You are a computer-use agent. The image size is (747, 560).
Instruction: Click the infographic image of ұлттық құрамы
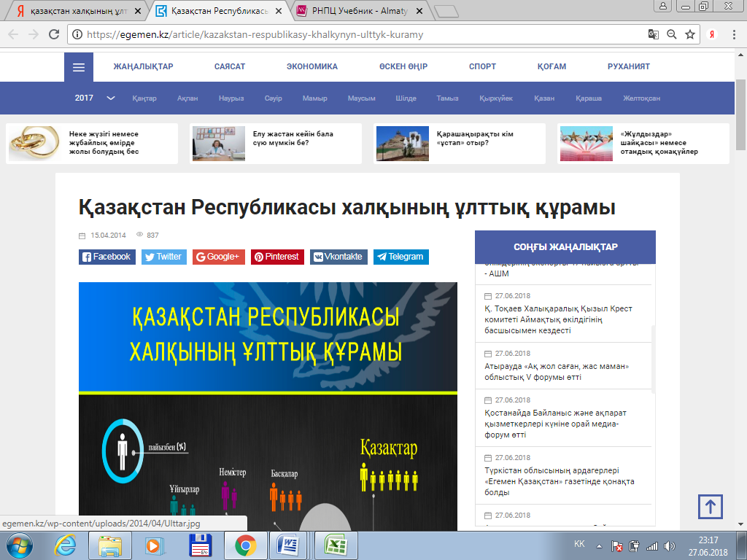[268, 406]
